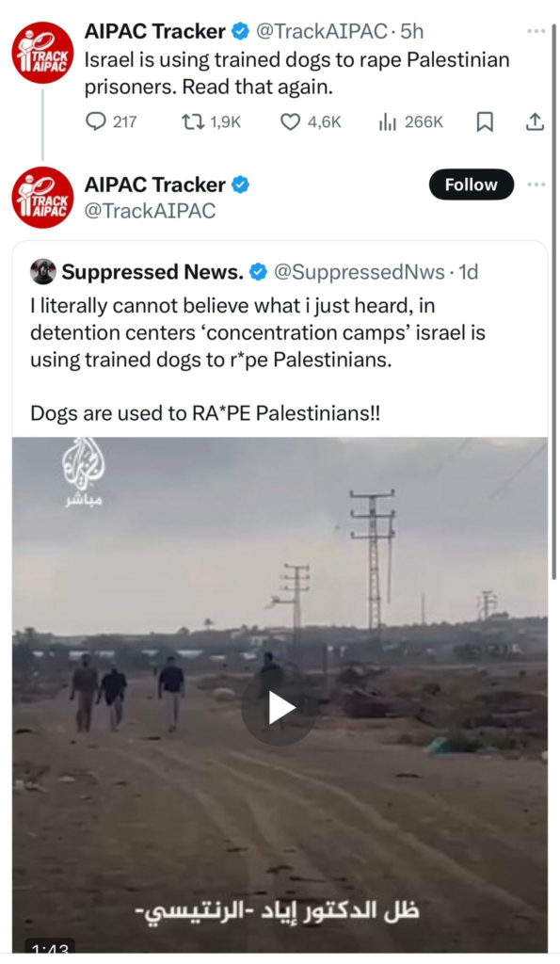Viewport: 560px width, 964px height.
Task: Open replies on the top tweet
Action: coord(111,121)
